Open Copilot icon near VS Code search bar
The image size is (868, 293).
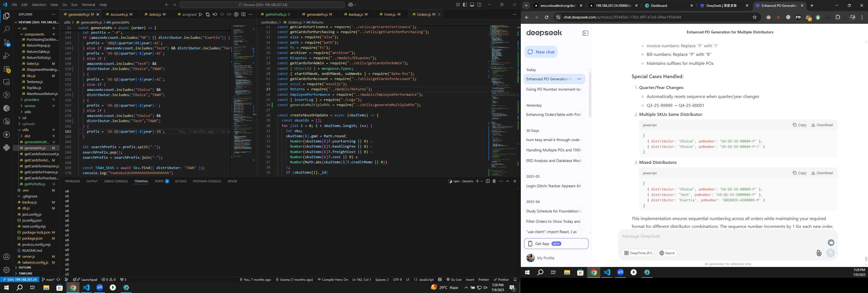(351, 5)
